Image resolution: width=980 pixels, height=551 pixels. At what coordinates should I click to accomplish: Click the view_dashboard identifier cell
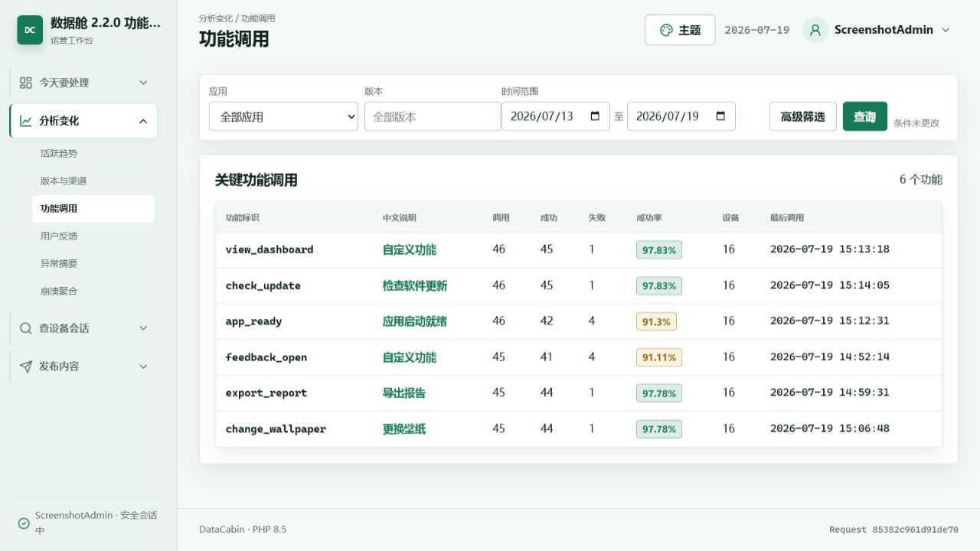pyautogui.click(x=269, y=249)
